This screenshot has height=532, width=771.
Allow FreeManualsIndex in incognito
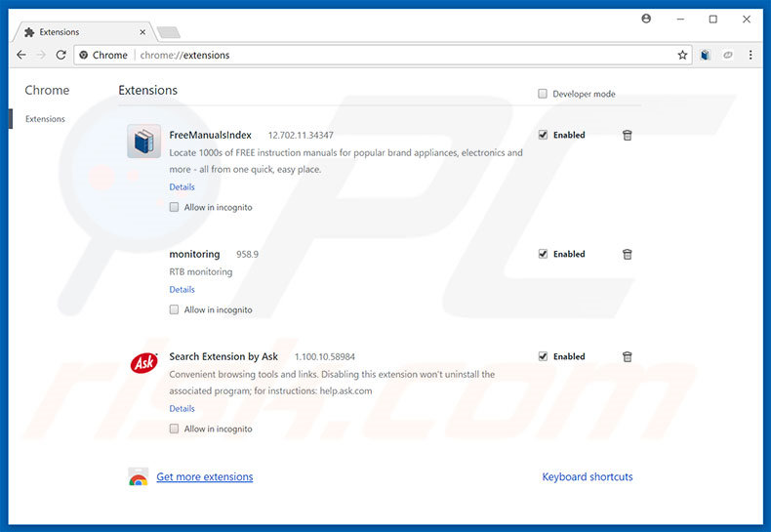174,207
